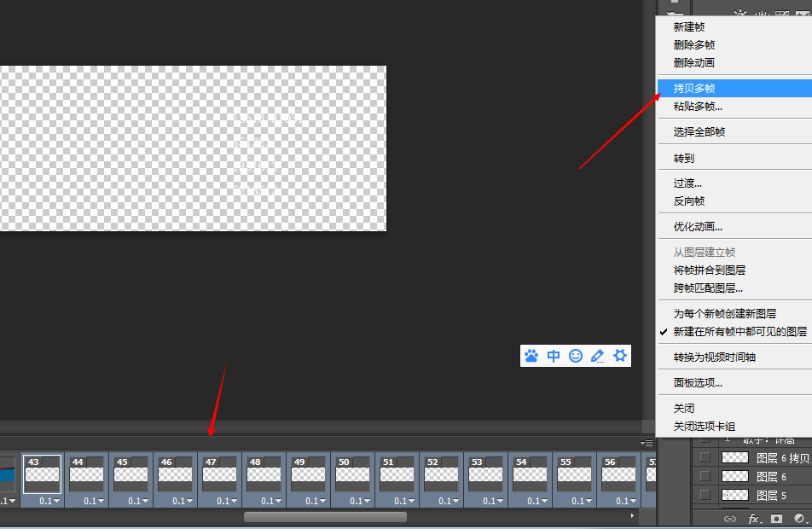Open frame 46 delay time dropdown

(x=183, y=501)
